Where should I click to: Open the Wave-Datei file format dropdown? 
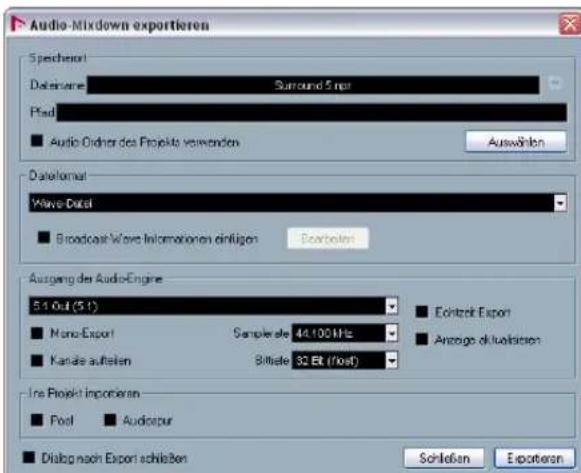click(x=298, y=203)
